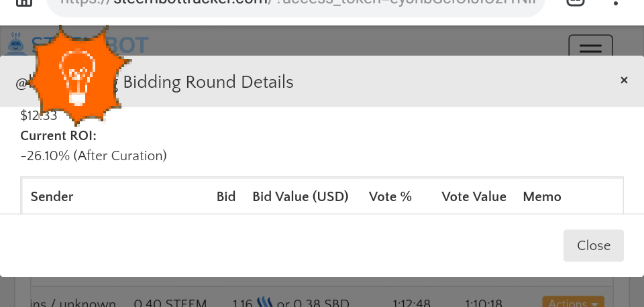Click the Sender column header
The width and height of the screenshot is (644, 307).
(52, 196)
